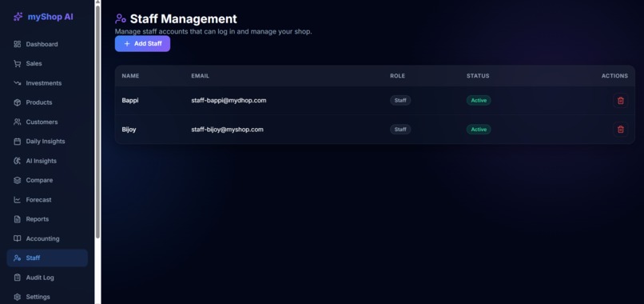Open AI Insights page
Screen dimensions: 644x304
point(47,161)
